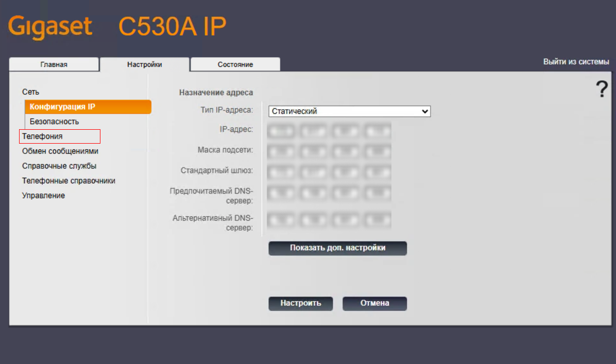616x364 pixels.
Task: Switch to the Состояние tab
Action: click(235, 64)
